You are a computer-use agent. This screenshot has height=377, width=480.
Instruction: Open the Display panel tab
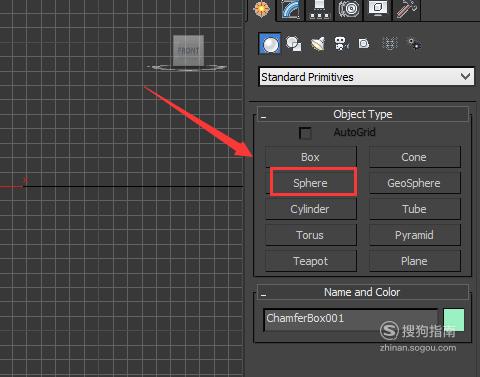point(377,9)
